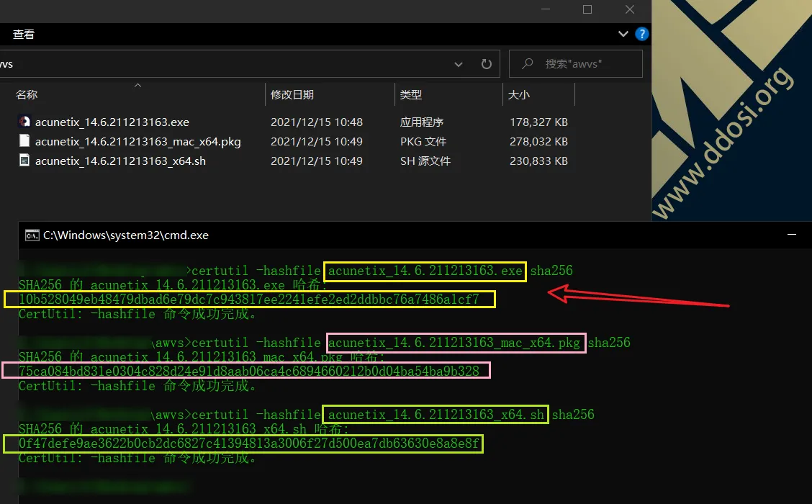Select acunetix_14.6.211213163.exe application icon
This screenshot has height=504, width=812.
click(24, 121)
